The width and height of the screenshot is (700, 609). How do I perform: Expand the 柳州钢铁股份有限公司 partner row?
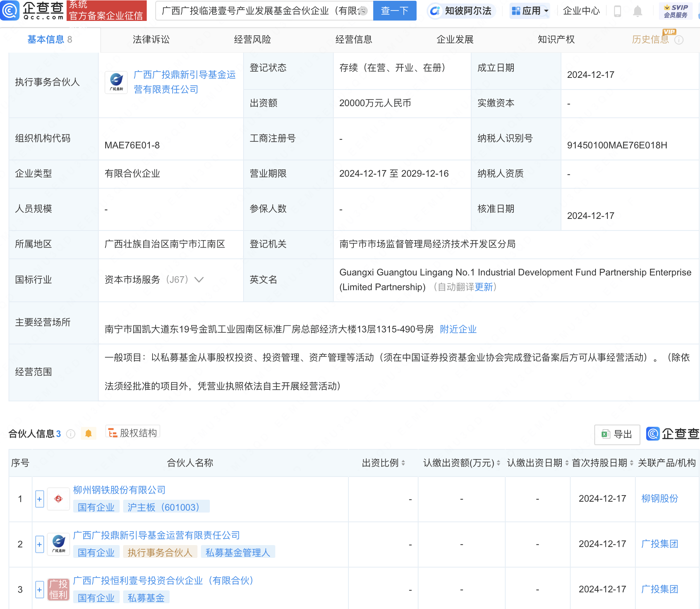coord(39,499)
